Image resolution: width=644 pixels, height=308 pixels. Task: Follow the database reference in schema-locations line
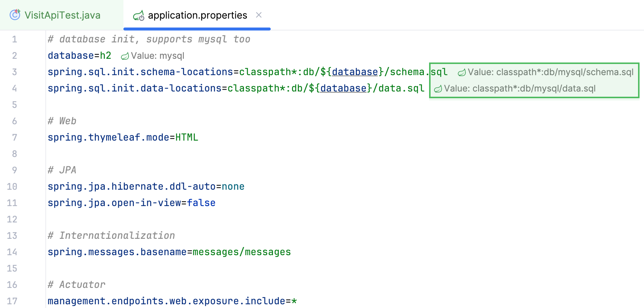(355, 72)
